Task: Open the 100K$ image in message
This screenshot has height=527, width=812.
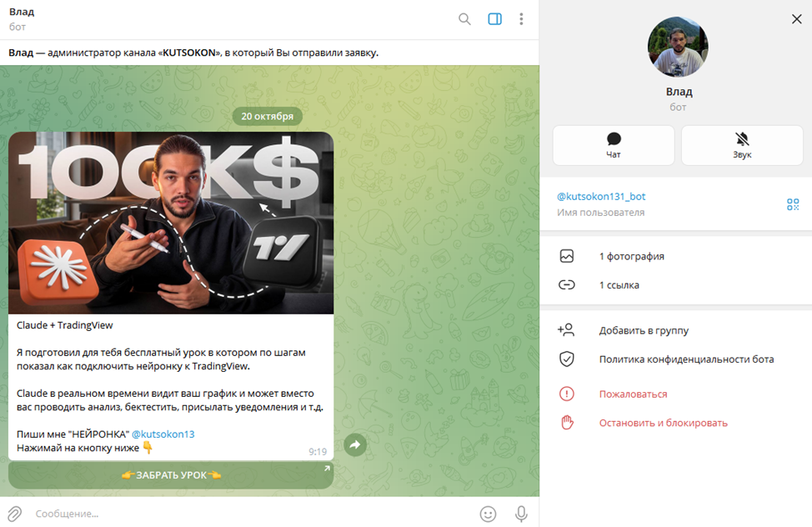Action: coord(171,223)
